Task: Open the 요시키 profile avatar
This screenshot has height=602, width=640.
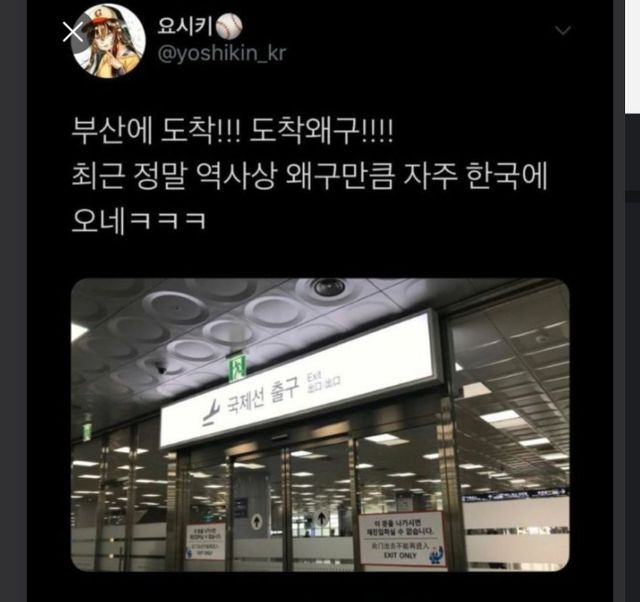Action: point(109,41)
